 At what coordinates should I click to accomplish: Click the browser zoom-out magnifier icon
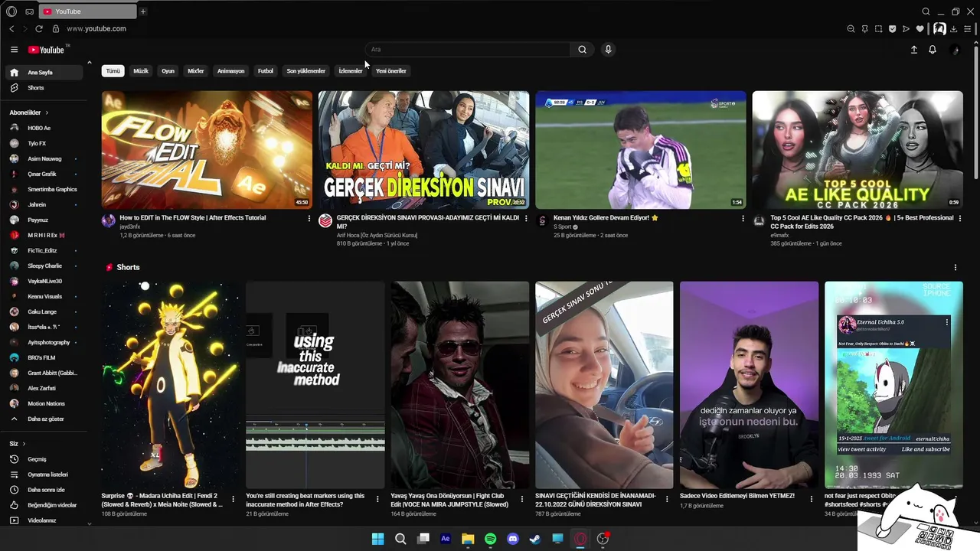click(x=851, y=29)
